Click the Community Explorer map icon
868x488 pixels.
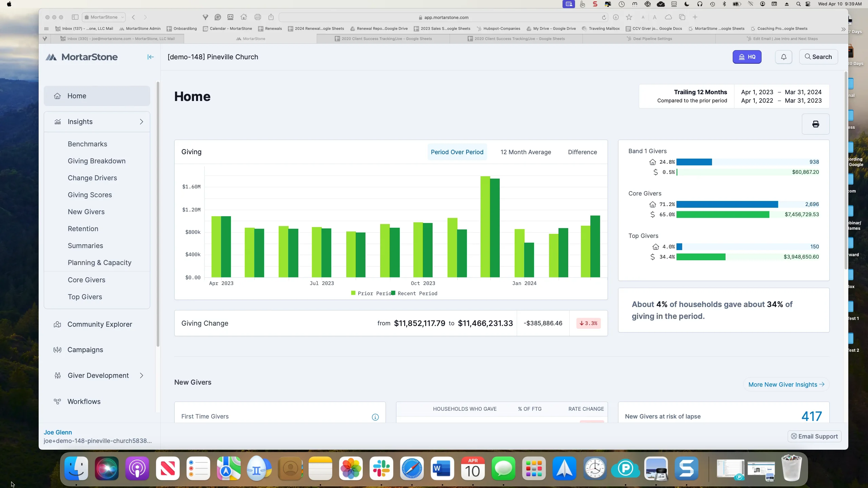coord(57,324)
